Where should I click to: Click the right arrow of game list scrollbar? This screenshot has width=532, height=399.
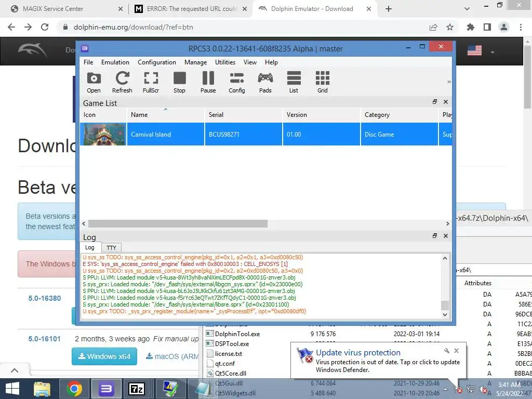(447, 223)
